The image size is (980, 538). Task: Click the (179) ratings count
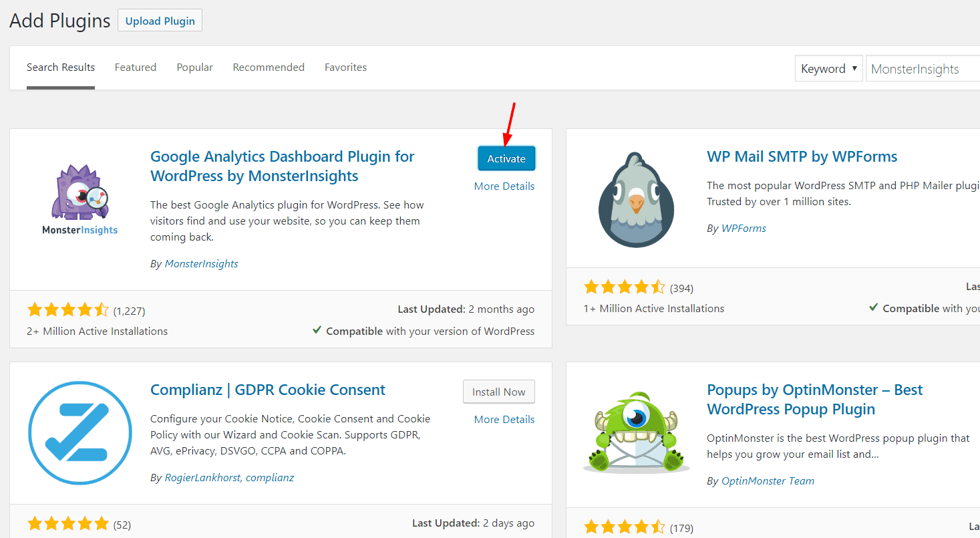681,528
